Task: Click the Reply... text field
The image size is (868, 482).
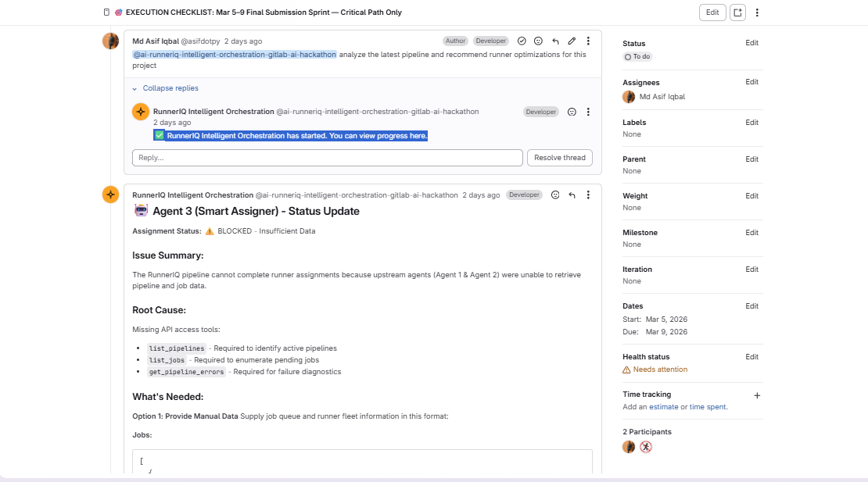Action: [327, 158]
